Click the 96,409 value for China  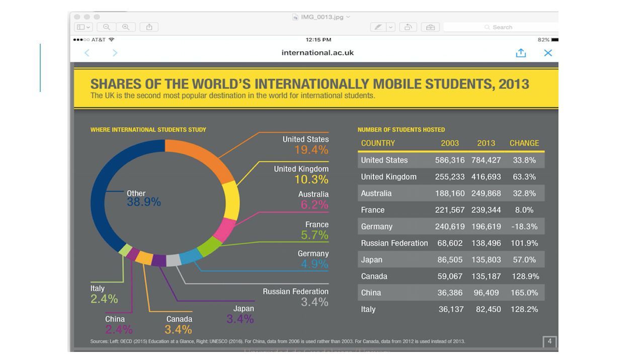(x=488, y=293)
